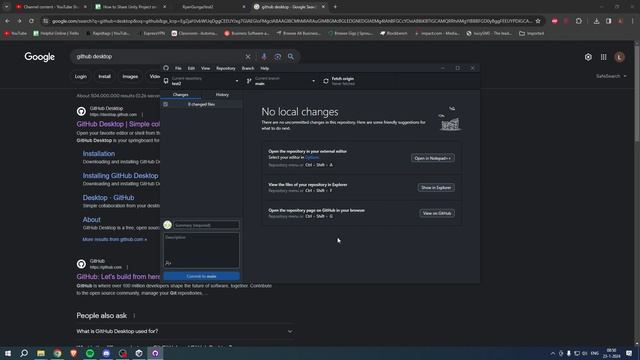Screen dimensions: 640x360
Task: Open the Windows Start menu
Action: (x=8, y=353)
